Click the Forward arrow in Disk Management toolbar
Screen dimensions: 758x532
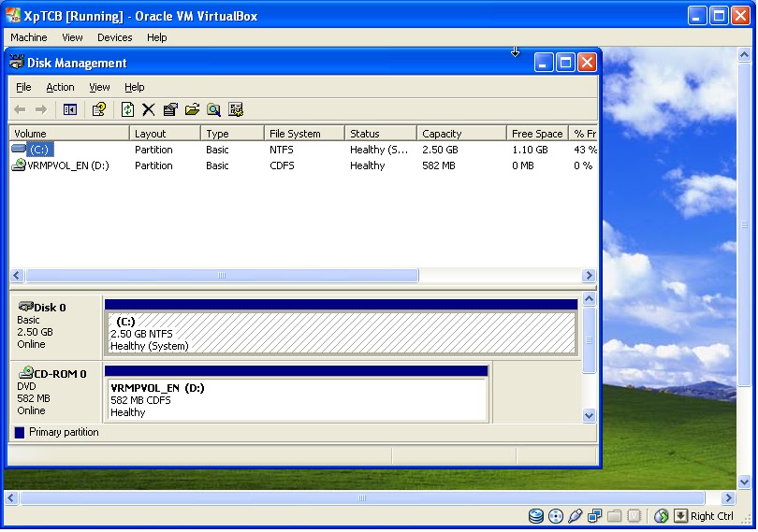(x=41, y=109)
